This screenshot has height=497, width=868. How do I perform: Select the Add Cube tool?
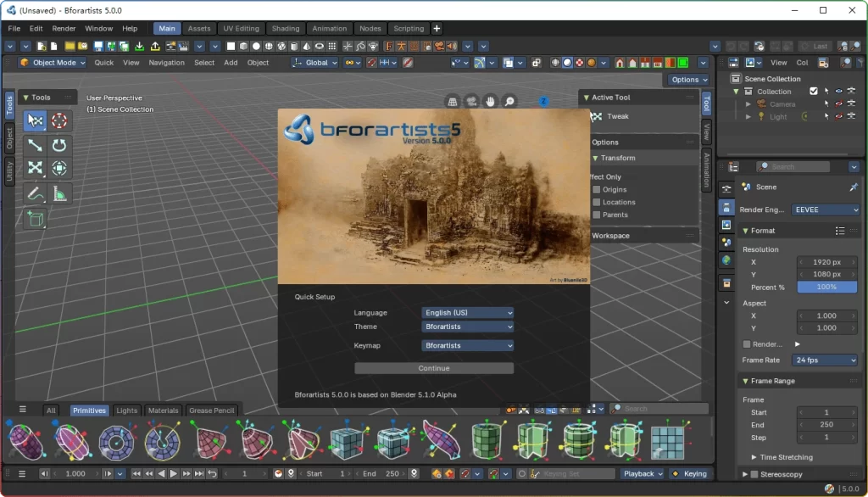pos(35,218)
